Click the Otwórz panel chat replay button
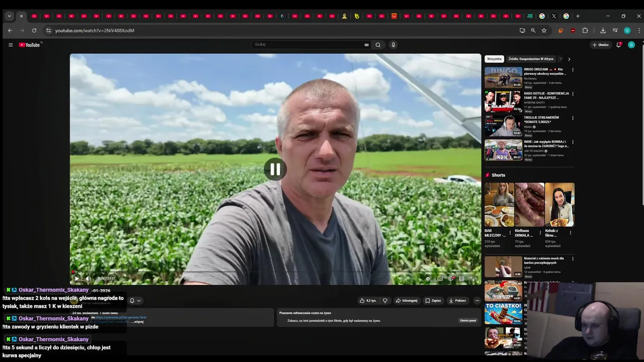The height and width of the screenshot is (362, 644). point(468,320)
